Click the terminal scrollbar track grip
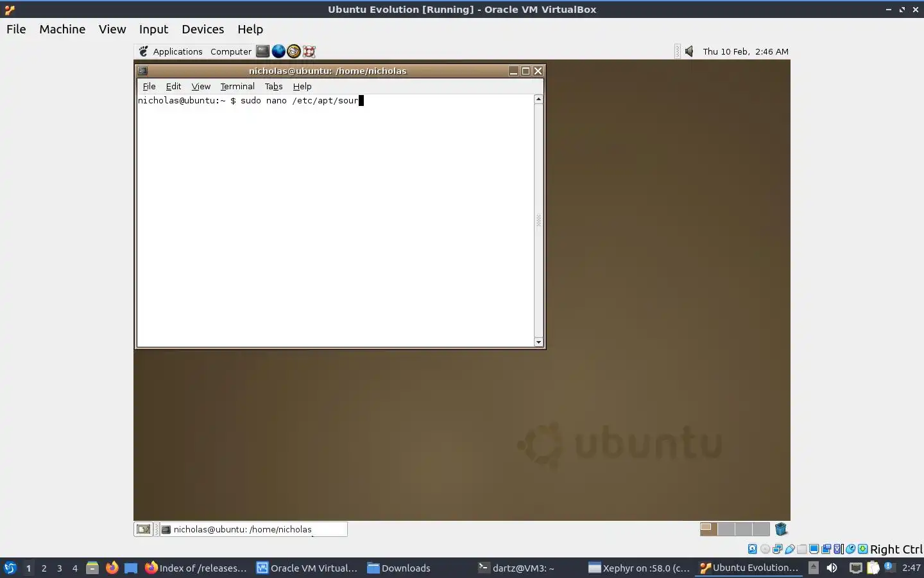924x578 pixels. pyautogui.click(x=538, y=220)
